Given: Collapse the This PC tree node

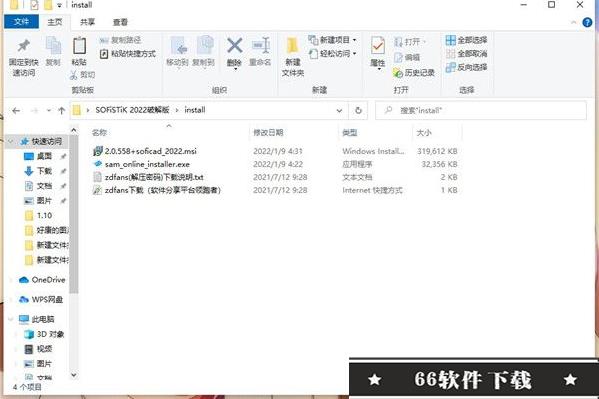Looking at the screenshot, I should coord(11,319).
